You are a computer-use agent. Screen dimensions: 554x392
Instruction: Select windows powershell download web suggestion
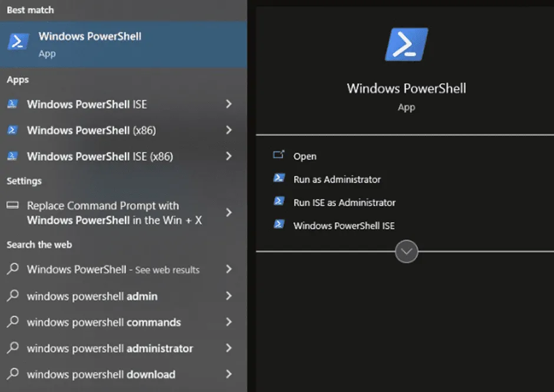click(x=101, y=374)
